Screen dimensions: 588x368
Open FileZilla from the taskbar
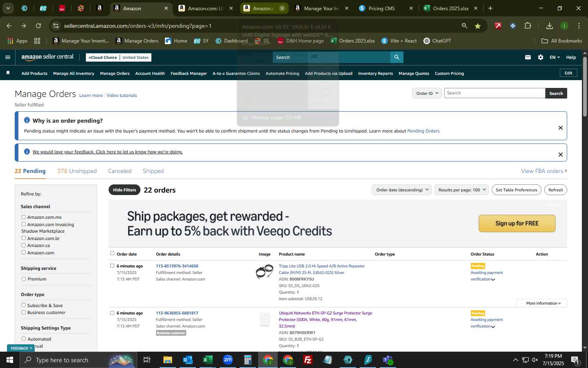[308, 360]
